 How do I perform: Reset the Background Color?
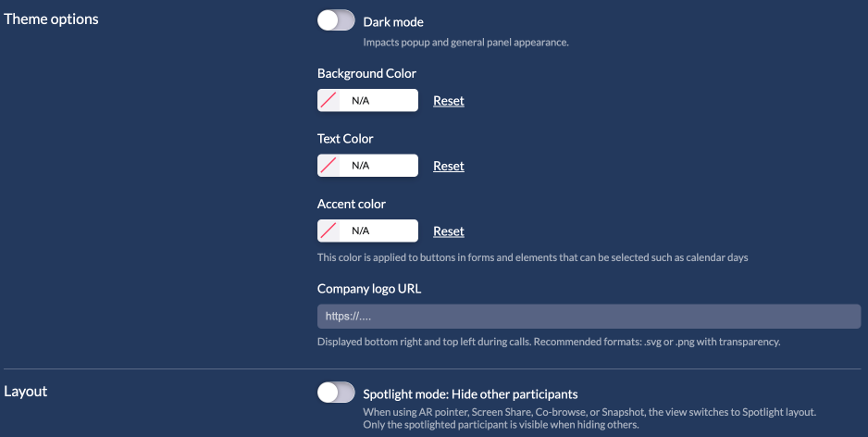coord(449,101)
